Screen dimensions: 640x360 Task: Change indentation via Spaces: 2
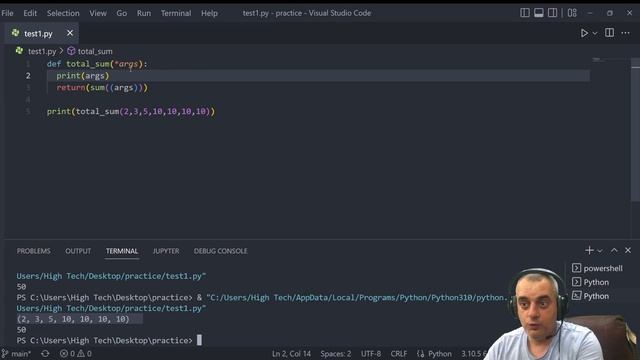pyautogui.click(x=336, y=353)
